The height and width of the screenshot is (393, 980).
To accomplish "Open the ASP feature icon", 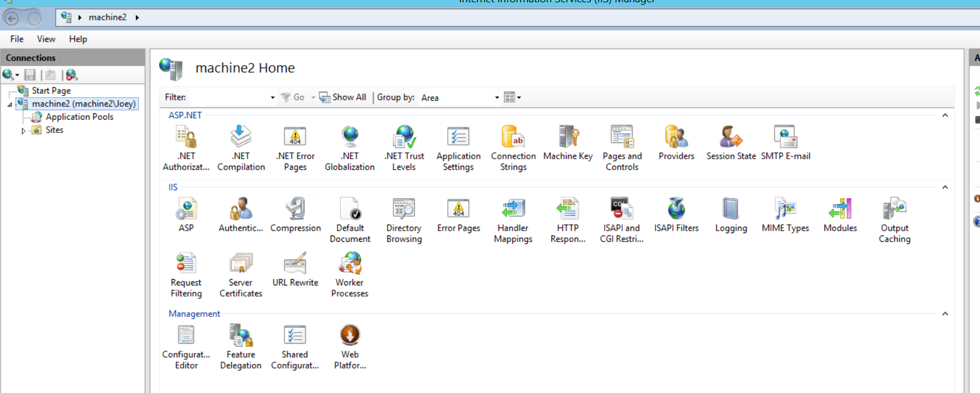I will tap(186, 215).
